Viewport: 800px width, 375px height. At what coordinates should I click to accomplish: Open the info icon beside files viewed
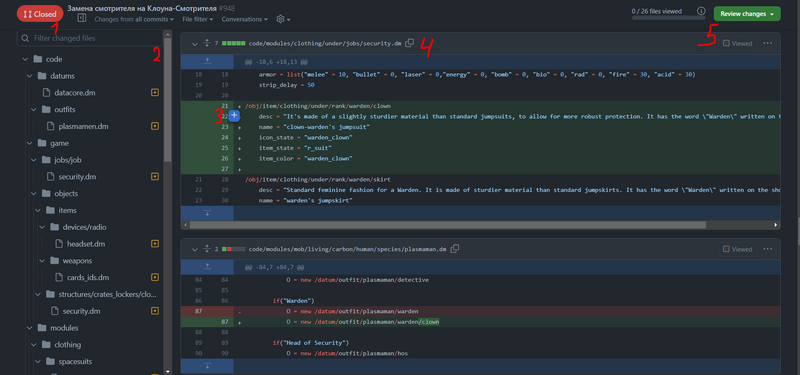pyautogui.click(x=702, y=11)
